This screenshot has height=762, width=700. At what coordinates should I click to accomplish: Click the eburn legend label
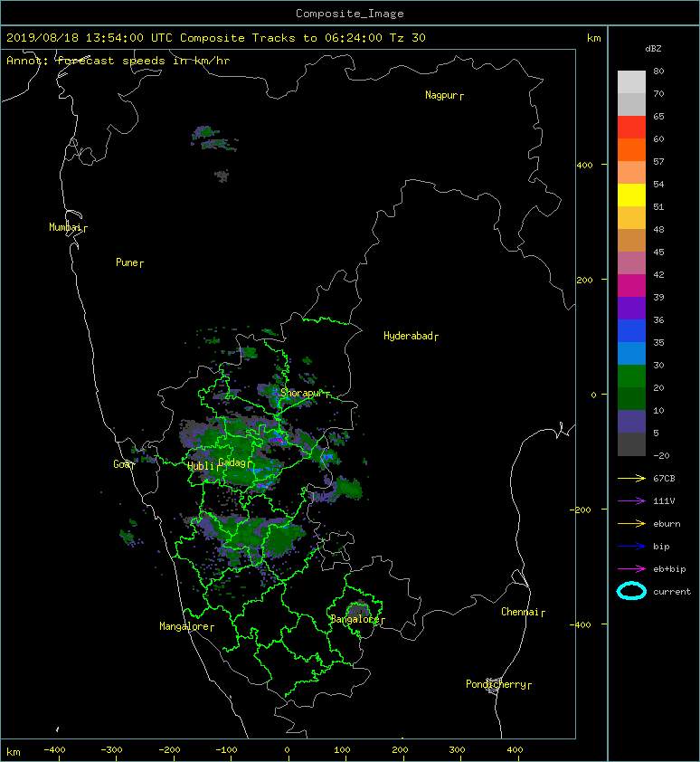(667, 524)
